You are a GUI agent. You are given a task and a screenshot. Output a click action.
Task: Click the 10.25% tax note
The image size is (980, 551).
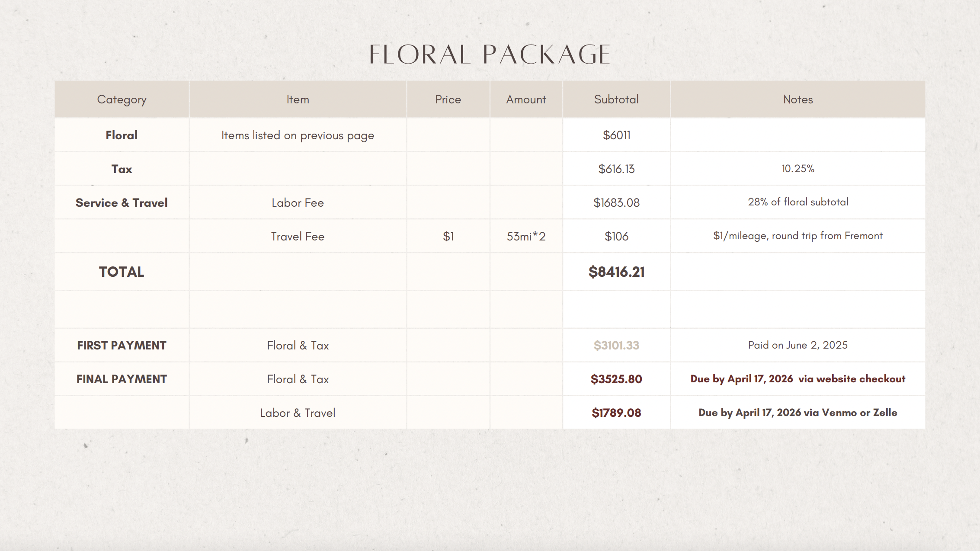(x=798, y=169)
